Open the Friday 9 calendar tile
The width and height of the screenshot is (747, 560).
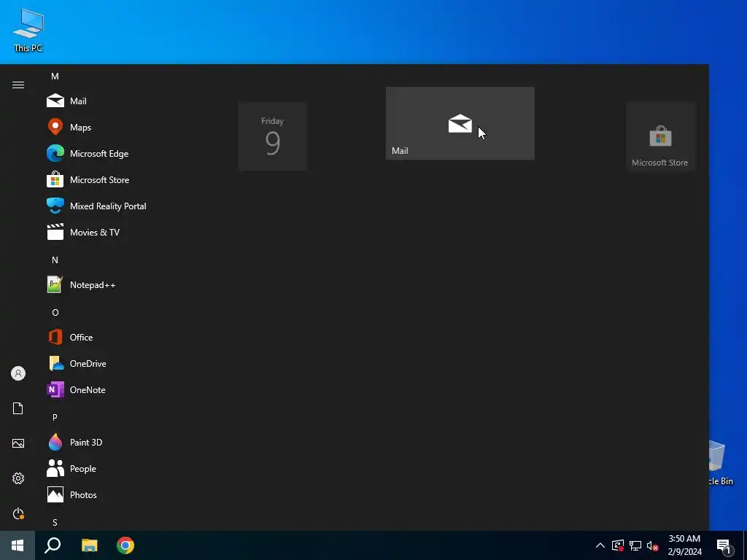[x=273, y=136]
